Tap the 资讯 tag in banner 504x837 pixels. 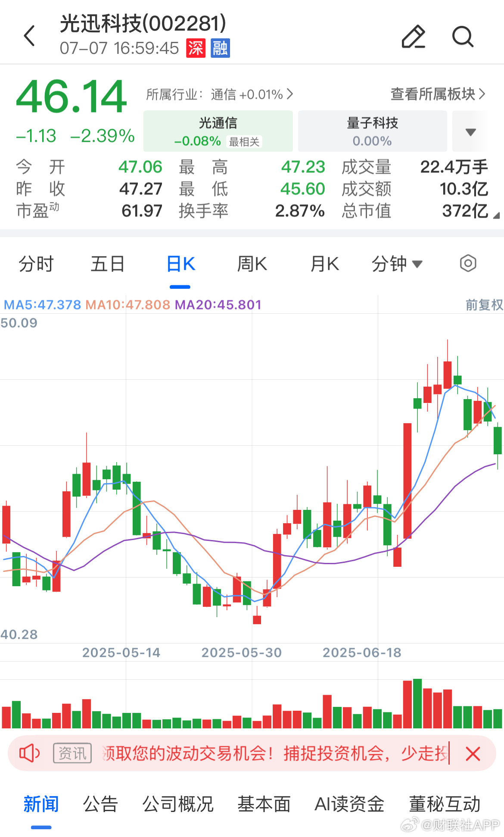coord(72,753)
